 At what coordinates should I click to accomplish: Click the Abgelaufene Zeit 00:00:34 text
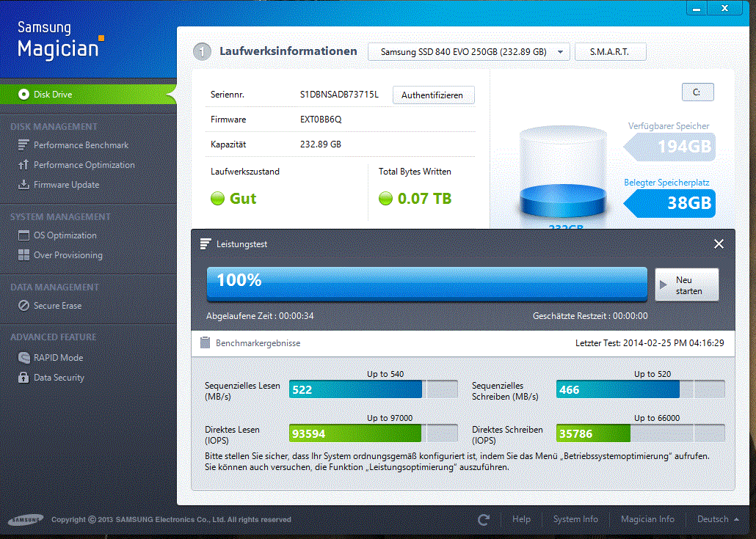coord(260,316)
